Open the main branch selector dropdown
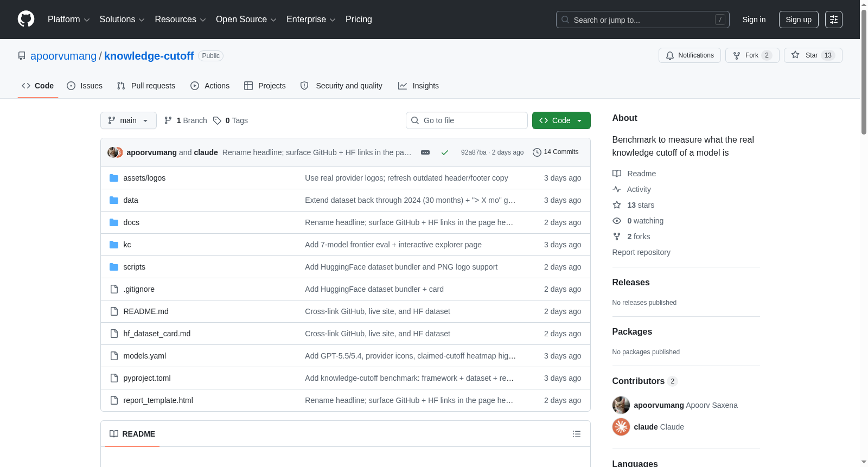 [x=129, y=120]
